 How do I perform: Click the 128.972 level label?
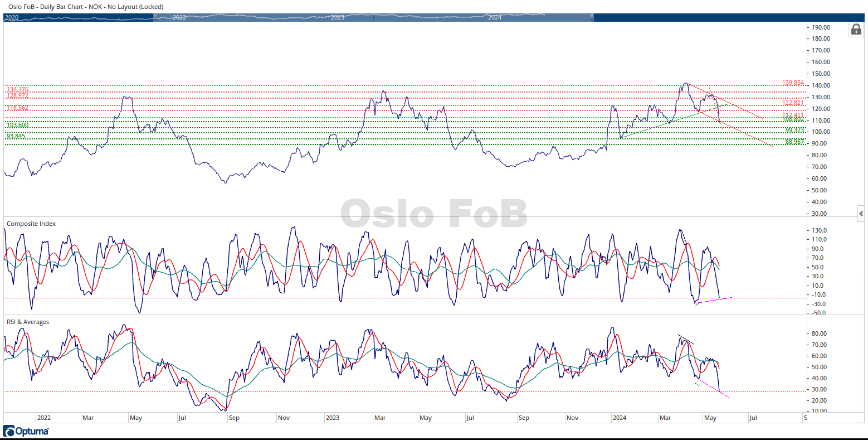17,96
